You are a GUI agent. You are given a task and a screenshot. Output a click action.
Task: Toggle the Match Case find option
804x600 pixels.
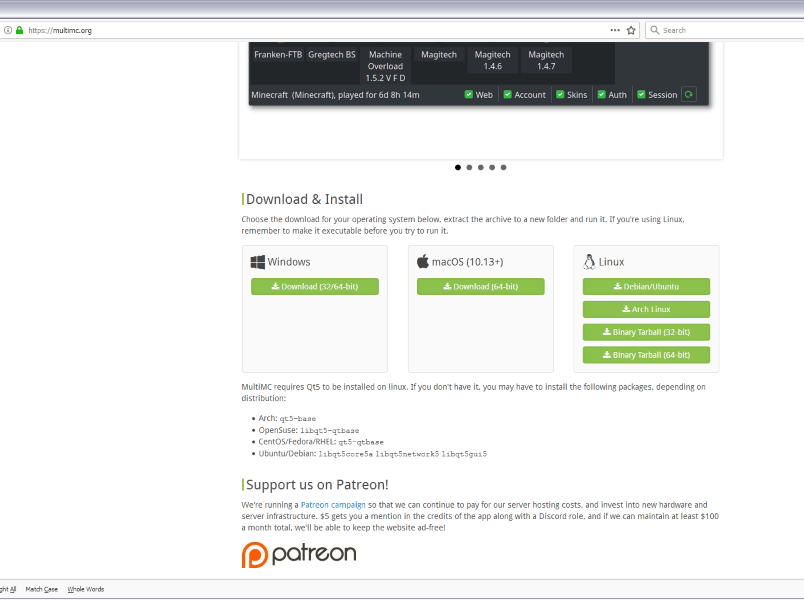42,589
